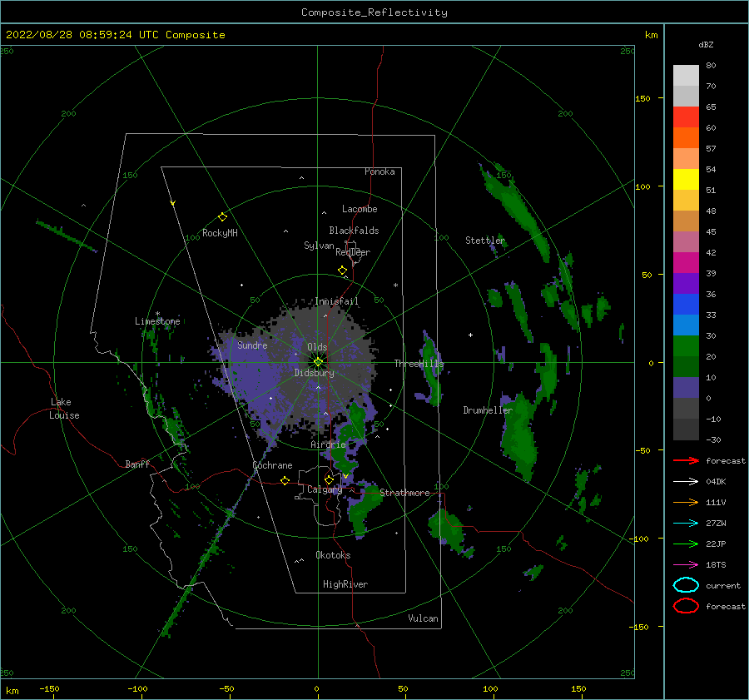Click the yellow diamond marker near RockyMH
This screenshot has height=700, width=749.
[222, 217]
